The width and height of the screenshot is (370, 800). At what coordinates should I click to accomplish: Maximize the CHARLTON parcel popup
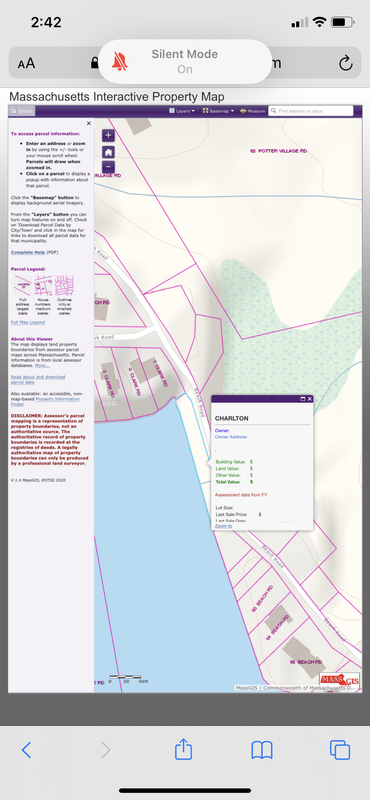coord(302,399)
